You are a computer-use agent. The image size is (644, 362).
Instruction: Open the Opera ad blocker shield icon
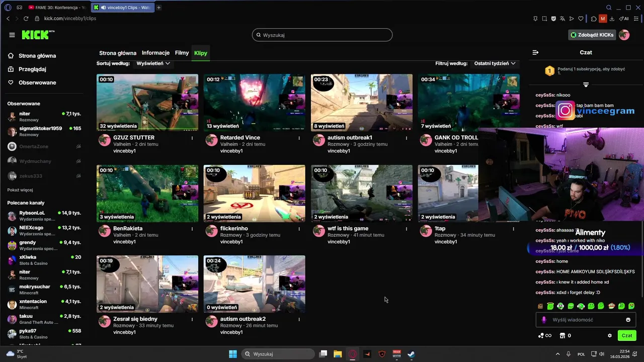(553, 19)
